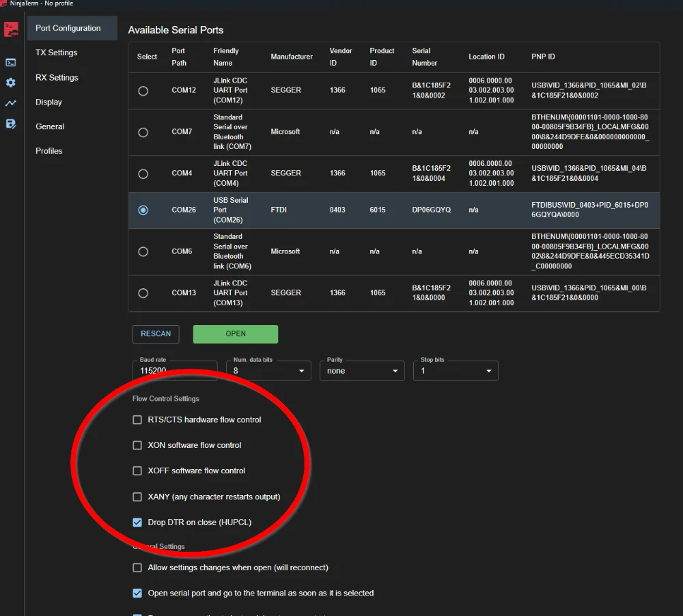
Task: Select the COM7 Bluetooth port radio button
Action: (143, 132)
